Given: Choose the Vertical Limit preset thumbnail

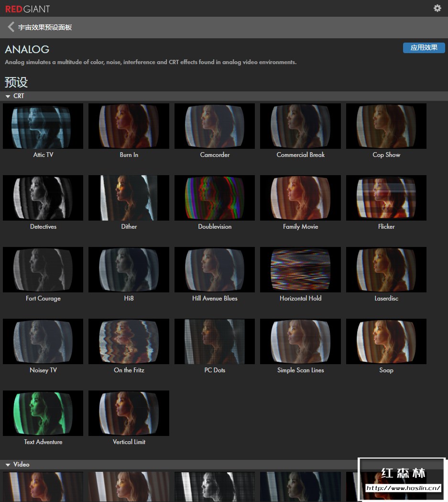Looking at the screenshot, I should pyautogui.click(x=129, y=413).
